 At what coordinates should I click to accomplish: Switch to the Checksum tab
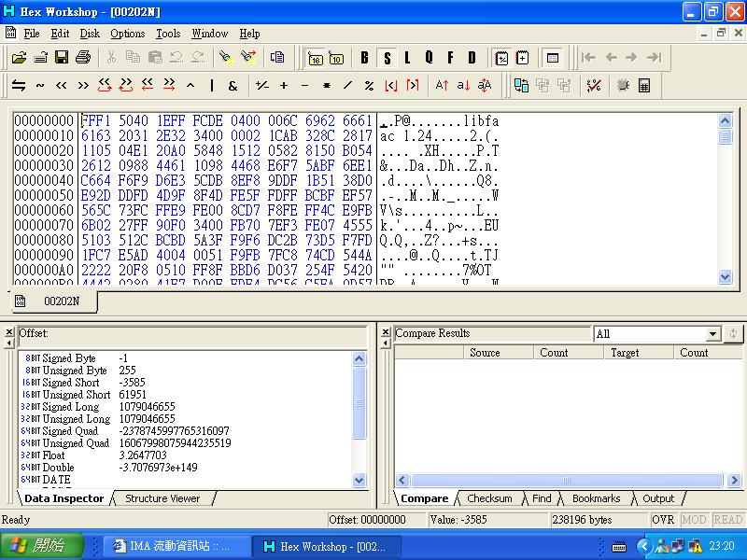(489, 498)
